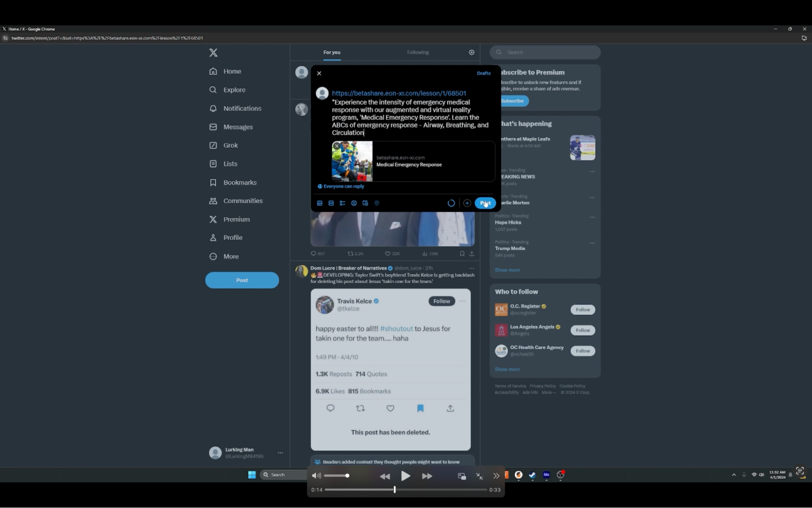812x508 pixels.
Task: Open the Hope Hicks trending topic
Action: [x=508, y=223]
